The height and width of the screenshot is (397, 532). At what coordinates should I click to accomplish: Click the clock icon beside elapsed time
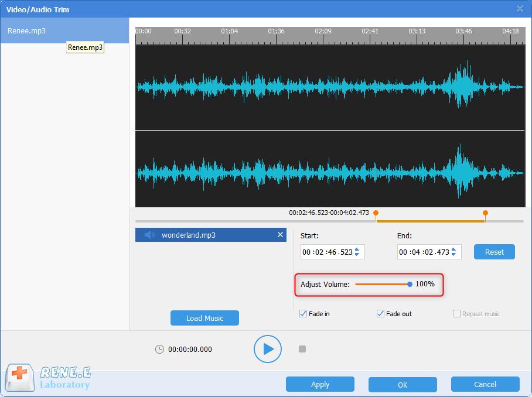point(159,349)
